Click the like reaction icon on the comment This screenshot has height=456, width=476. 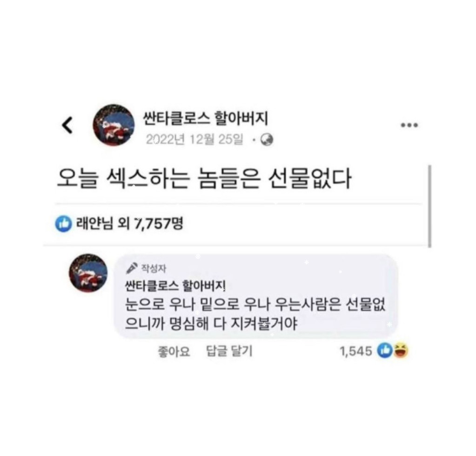pyautogui.click(x=385, y=350)
